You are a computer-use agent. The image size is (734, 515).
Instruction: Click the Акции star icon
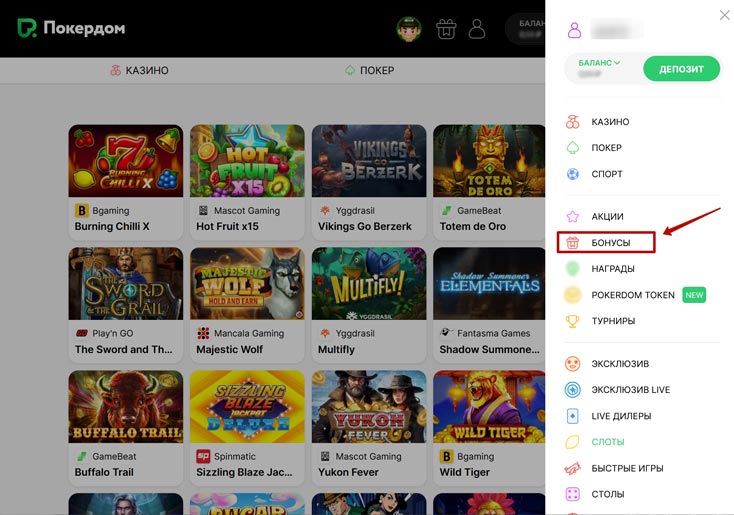573,216
